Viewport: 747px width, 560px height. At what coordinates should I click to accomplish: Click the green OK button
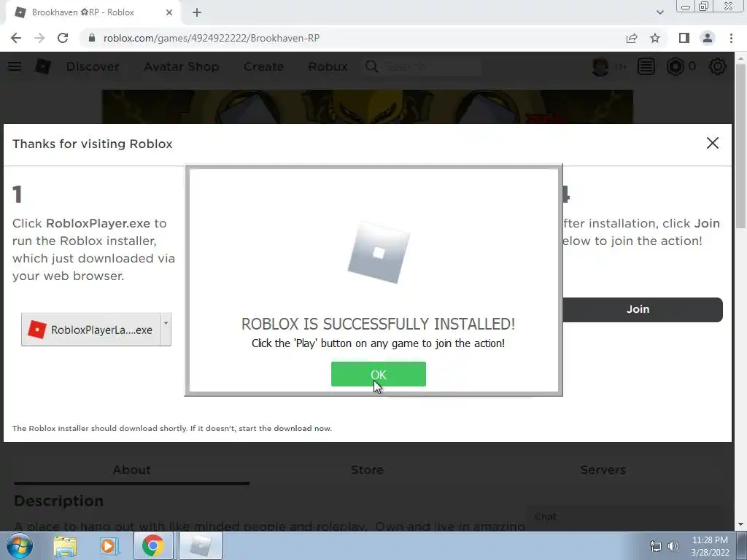[379, 374]
